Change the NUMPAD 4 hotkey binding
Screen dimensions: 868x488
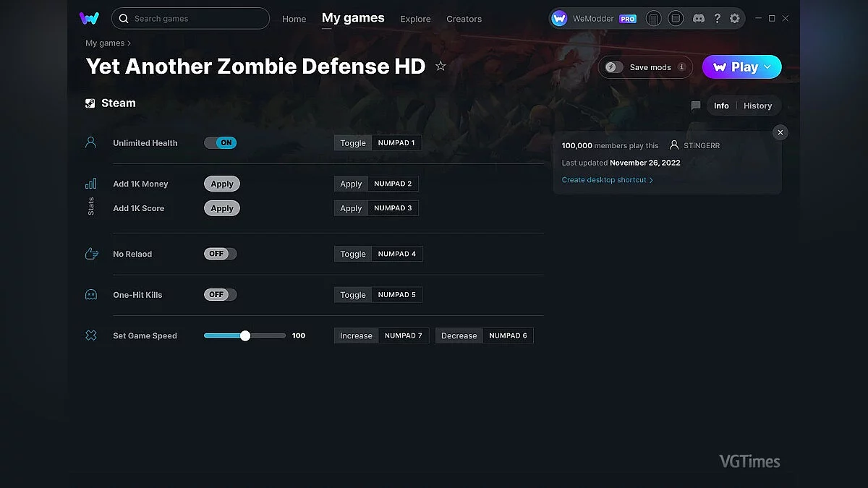pos(397,254)
